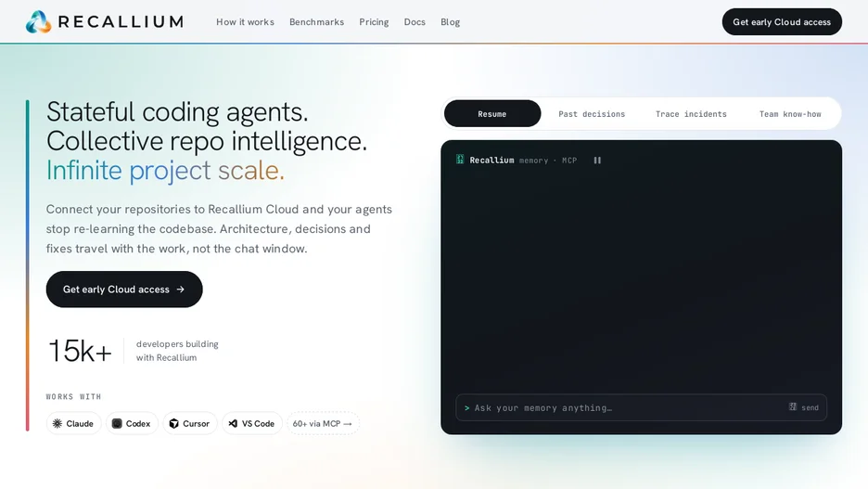Click the developers building with Recallium text
Screen dimensions: 868x489
(x=177, y=351)
